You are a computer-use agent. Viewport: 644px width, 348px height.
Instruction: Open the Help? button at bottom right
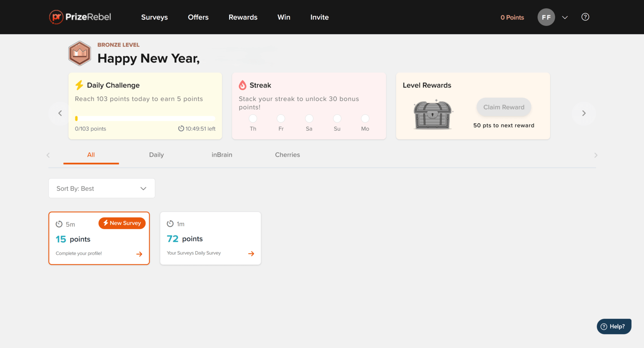(614, 326)
